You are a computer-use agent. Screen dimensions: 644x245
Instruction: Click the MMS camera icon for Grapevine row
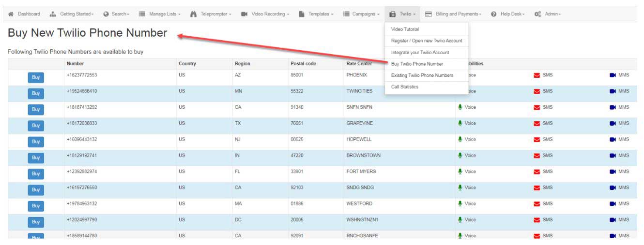coord(613,123)
